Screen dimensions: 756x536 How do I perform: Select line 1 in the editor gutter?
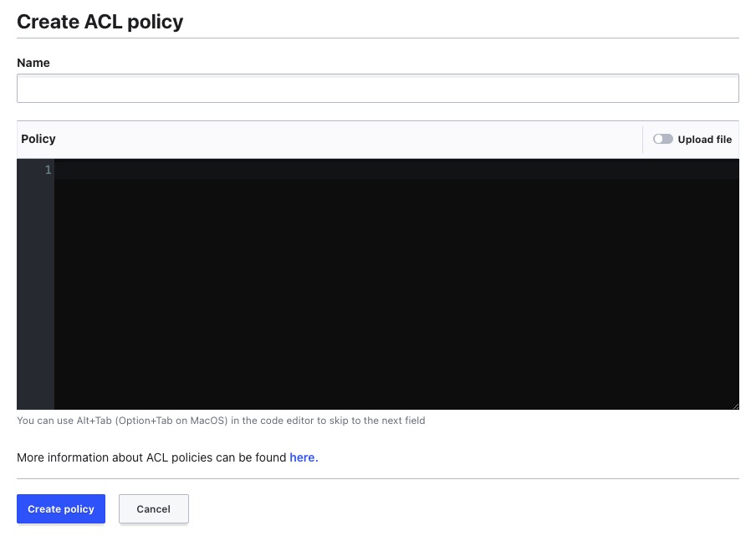pos(48,170)
